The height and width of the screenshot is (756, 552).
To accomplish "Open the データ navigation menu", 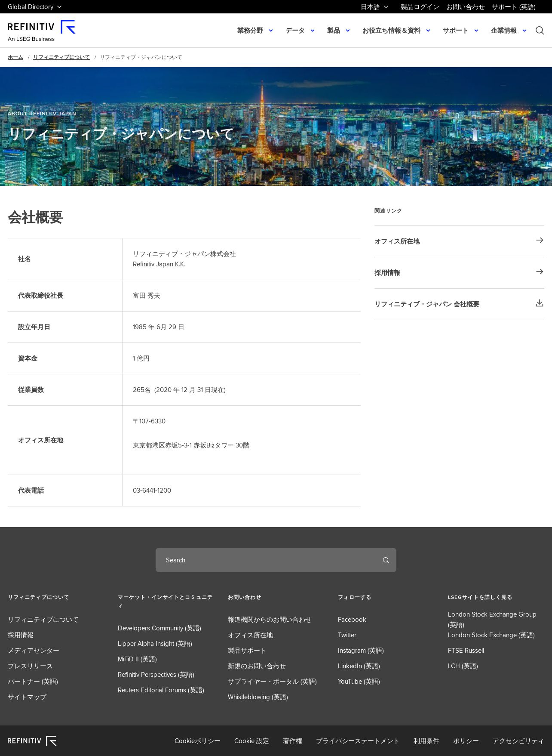I will tap(295, 31).
